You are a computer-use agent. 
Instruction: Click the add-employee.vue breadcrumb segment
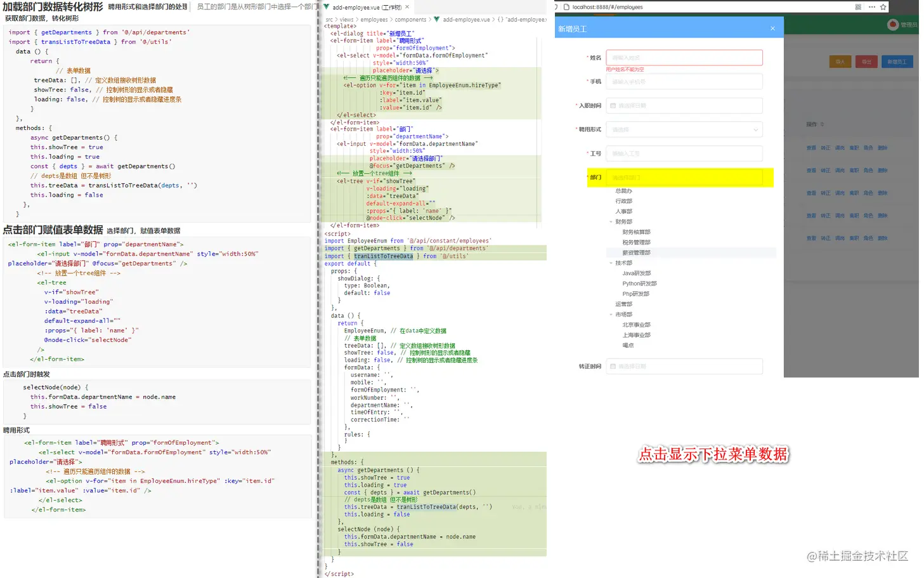466,20
